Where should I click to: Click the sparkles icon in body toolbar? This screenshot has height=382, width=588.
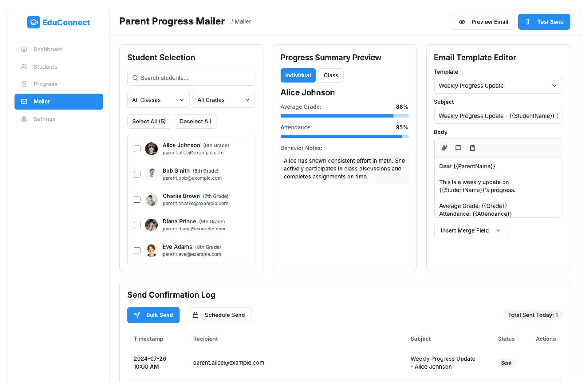pos(444,148)
